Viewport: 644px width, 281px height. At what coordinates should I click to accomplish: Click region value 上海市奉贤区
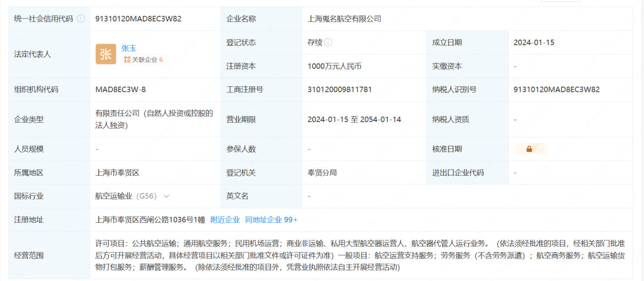[117, 173]
